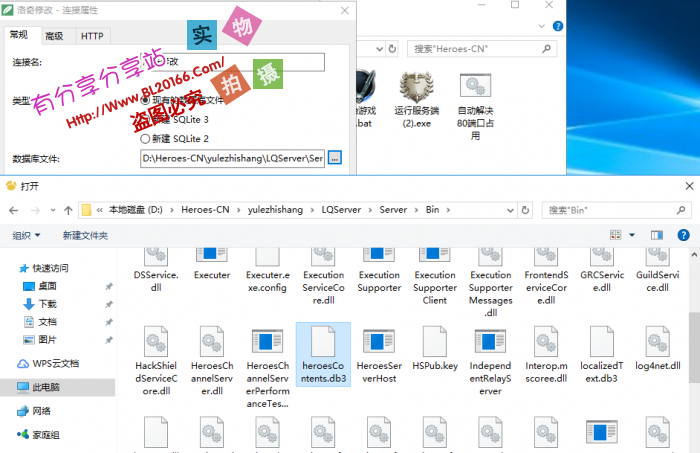700x453 pixels.
Task: Open recent locations dropdown arrow
Action: pyautogui.click(x=53, y=210)
